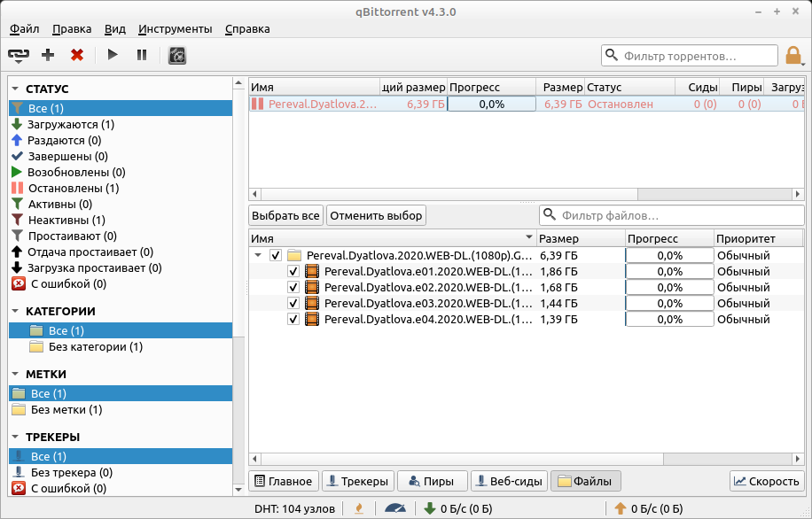Click progress bar of Pereval.Dyatlova.e04 file
The width and height of the screenshot is (812, 519).
(669, 319)
